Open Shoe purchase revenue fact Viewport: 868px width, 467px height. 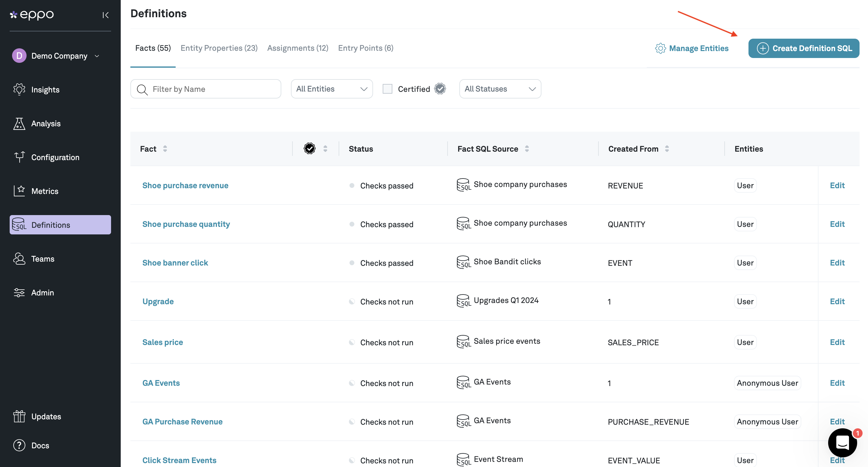point(185,185)
